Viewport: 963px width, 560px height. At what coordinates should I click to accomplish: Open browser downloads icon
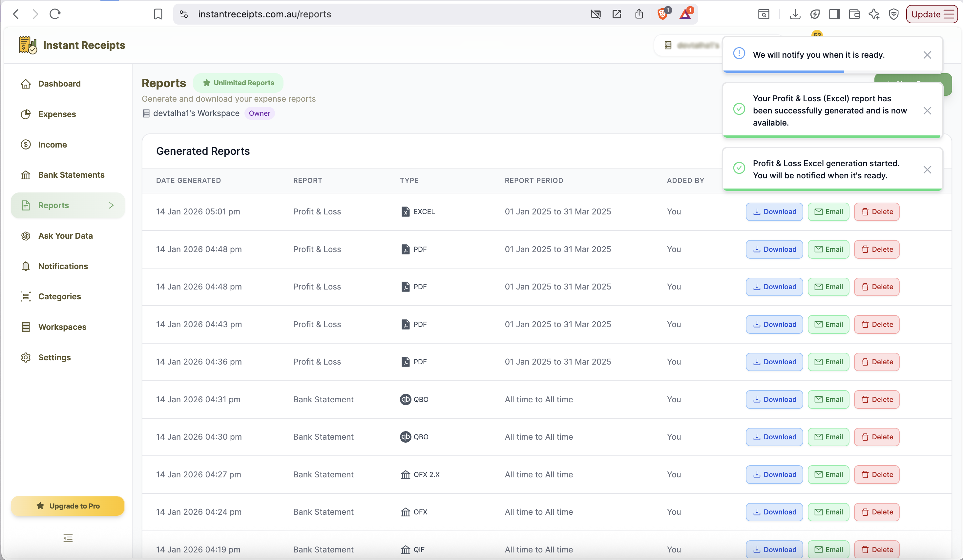(x=795, y=14)
